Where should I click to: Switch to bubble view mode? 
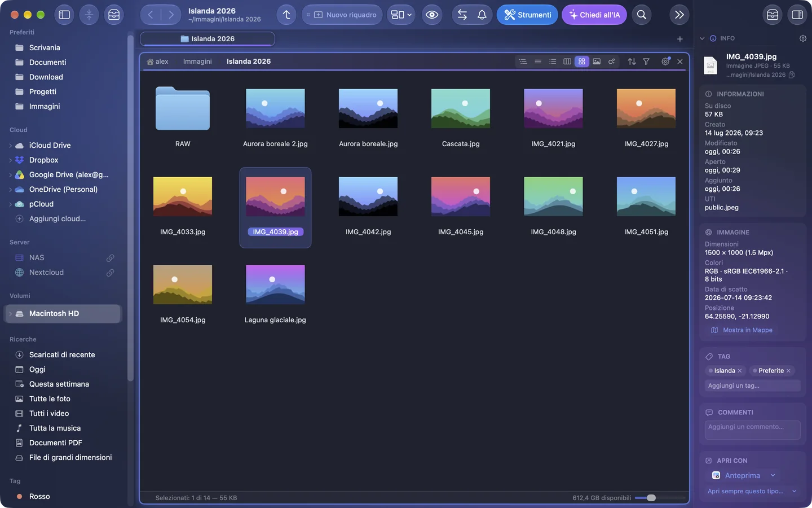(x=611, y=62)
